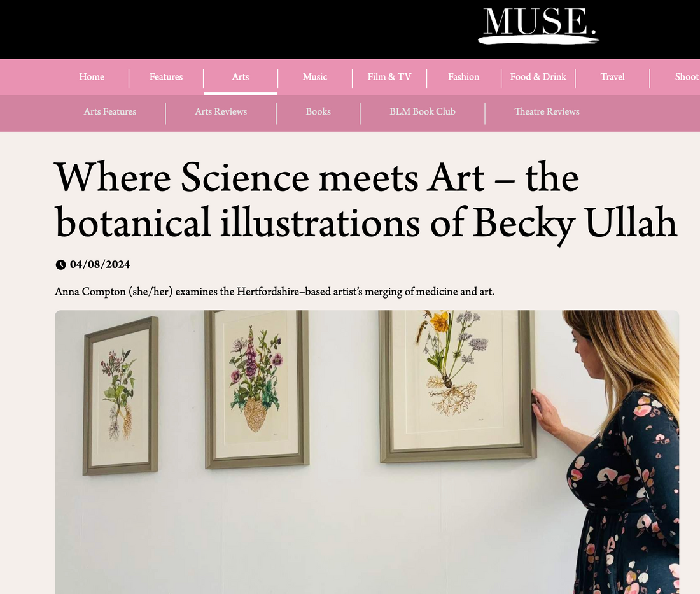Open the Home menu item
700x594 pixels.
92,77
